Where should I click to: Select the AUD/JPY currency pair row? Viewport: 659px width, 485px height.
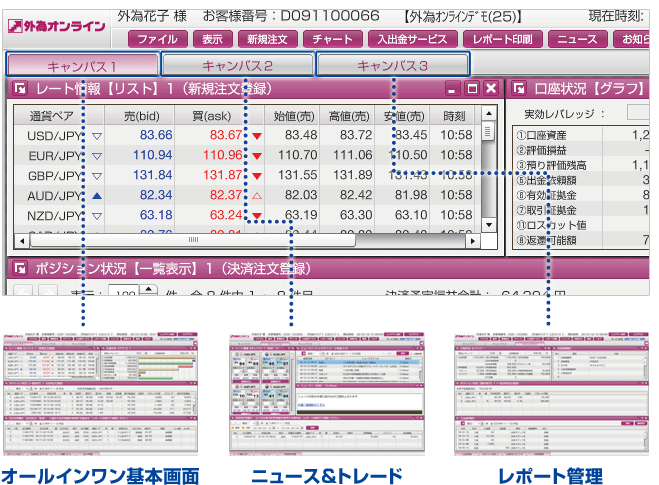point(248,195)
